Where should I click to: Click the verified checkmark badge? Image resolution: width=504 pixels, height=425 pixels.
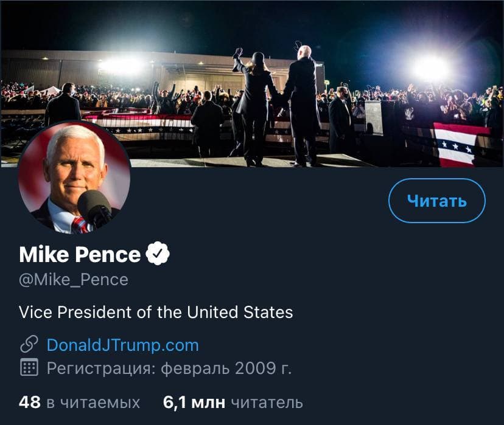(157, 254)
